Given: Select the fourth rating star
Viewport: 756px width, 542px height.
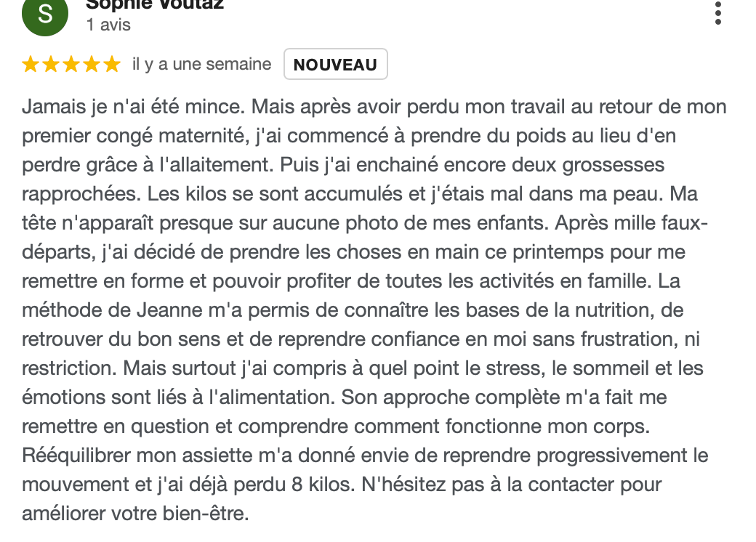Looking at the screenshot, I should tap(92, 65).
